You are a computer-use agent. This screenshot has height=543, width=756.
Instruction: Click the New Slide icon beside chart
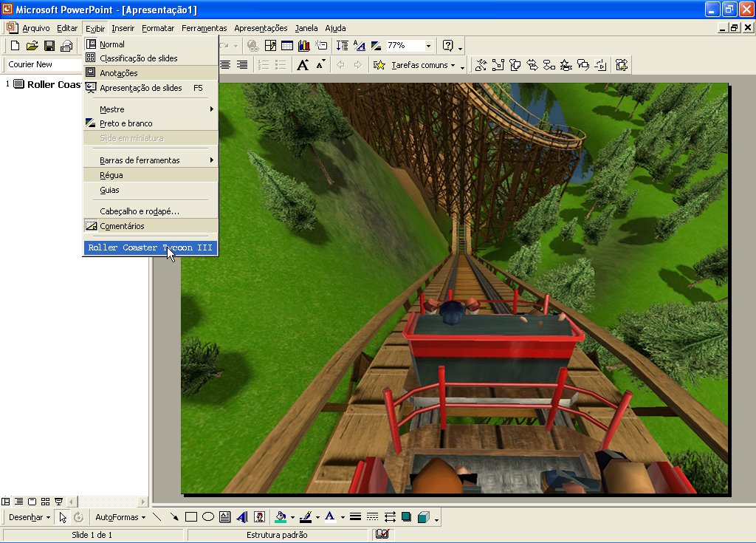[x=321, y=46]
